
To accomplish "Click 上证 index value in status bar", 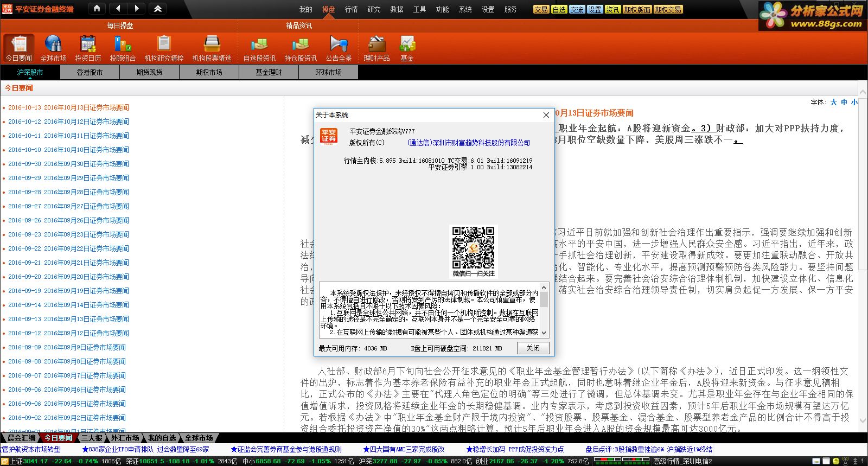I will (x=35, y=462).
